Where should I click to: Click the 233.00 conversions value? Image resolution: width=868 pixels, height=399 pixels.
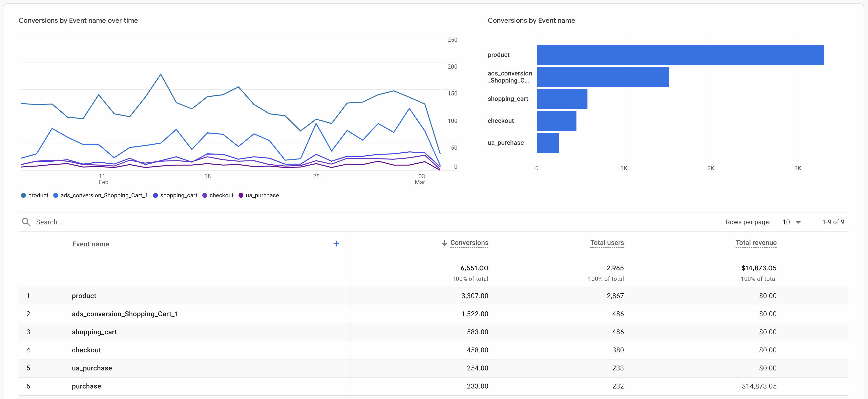point(477,387)
